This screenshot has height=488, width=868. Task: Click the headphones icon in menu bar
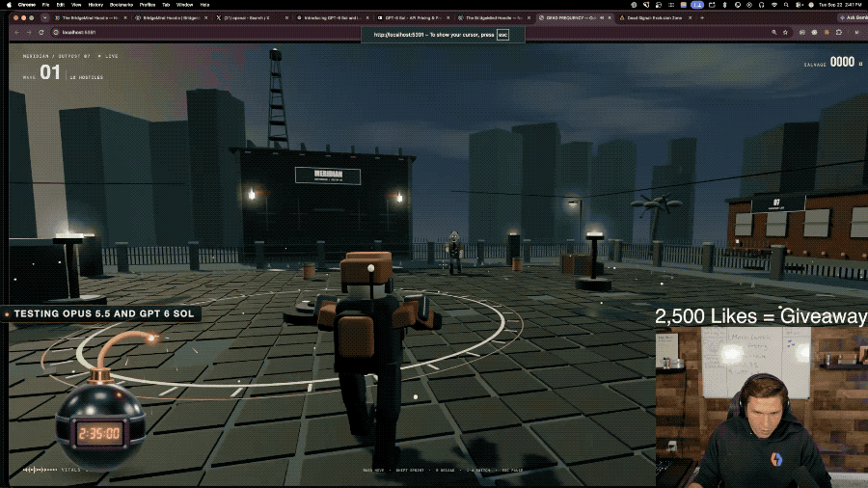coord(762,5)
